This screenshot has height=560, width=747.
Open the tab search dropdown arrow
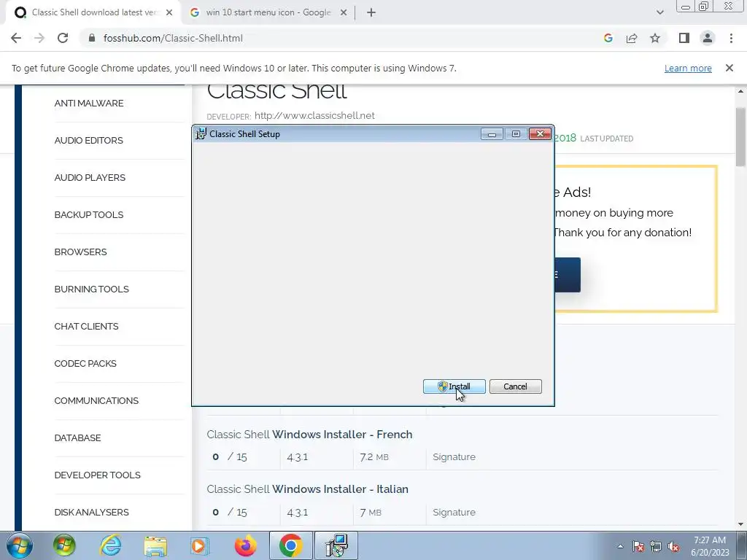(659, 13)
